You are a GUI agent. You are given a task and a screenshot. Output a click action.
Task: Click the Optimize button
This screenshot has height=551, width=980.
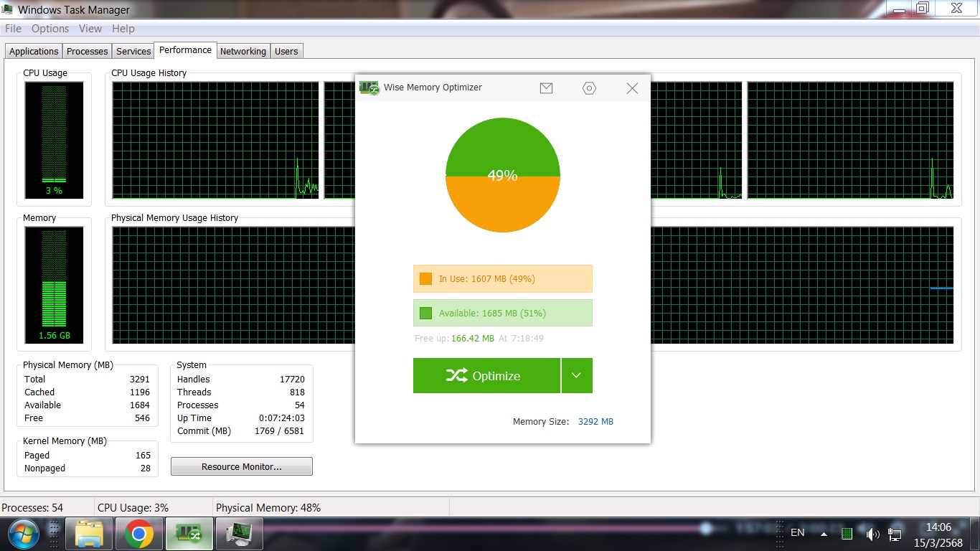click(x=486, y=375)
